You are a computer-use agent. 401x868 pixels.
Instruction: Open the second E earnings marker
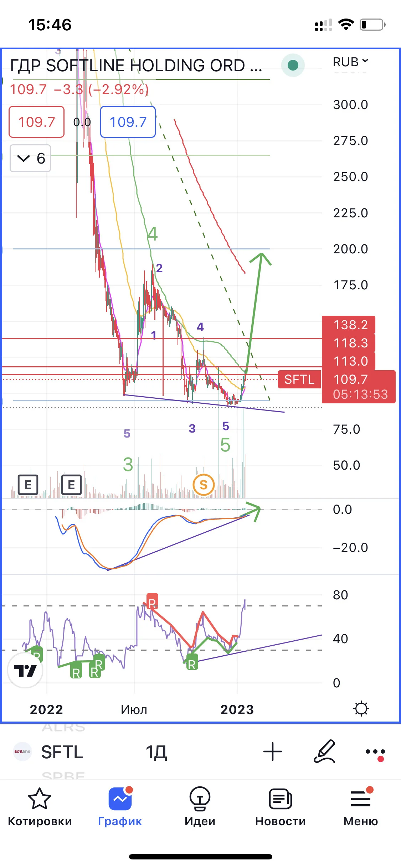[x=71, y=485]
